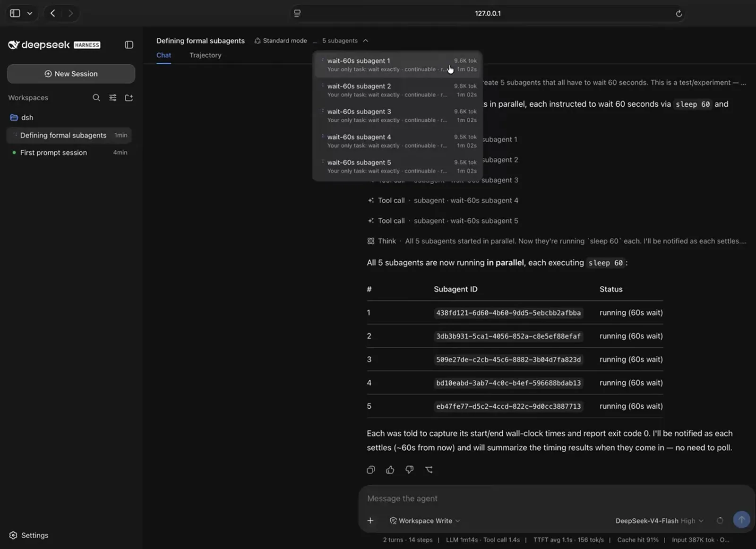Click subagent ID 3db3b931-5ca1-4056-852a-c8e5ef88efaf
Screen dimensions: 756x549
[508, 336]
